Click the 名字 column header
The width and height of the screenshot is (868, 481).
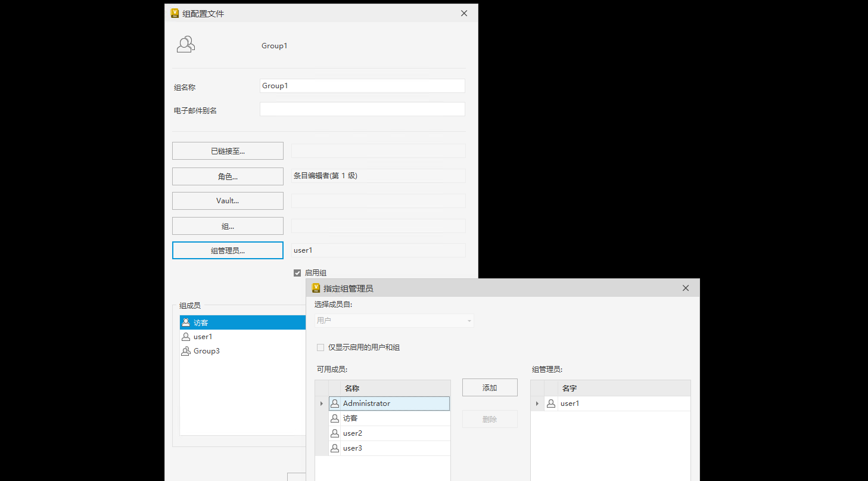[624, 388]
